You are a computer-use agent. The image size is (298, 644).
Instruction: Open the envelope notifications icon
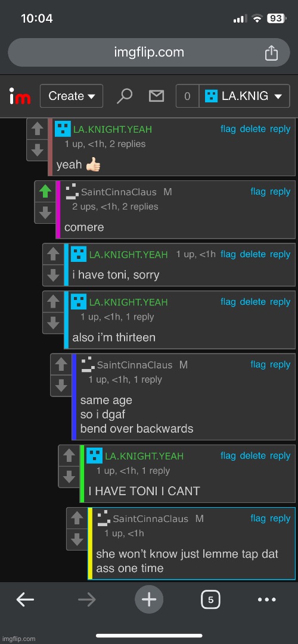click(156, 96)
